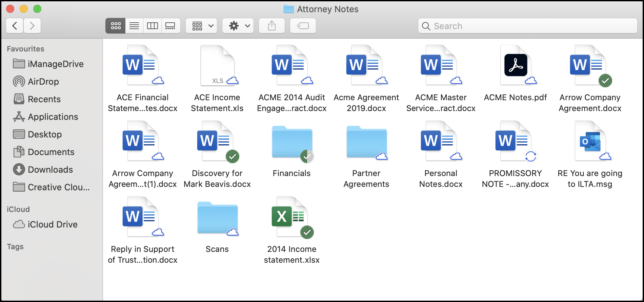This screenshot has height=302, width=644.
Task: Switch to gallery view mode
Action: (x=170, y=26)
